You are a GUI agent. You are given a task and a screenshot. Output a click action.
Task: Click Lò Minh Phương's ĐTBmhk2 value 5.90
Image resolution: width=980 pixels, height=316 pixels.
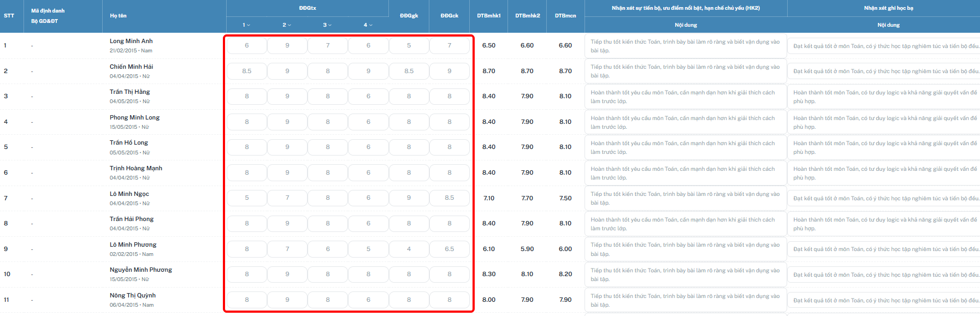[527, 249]
